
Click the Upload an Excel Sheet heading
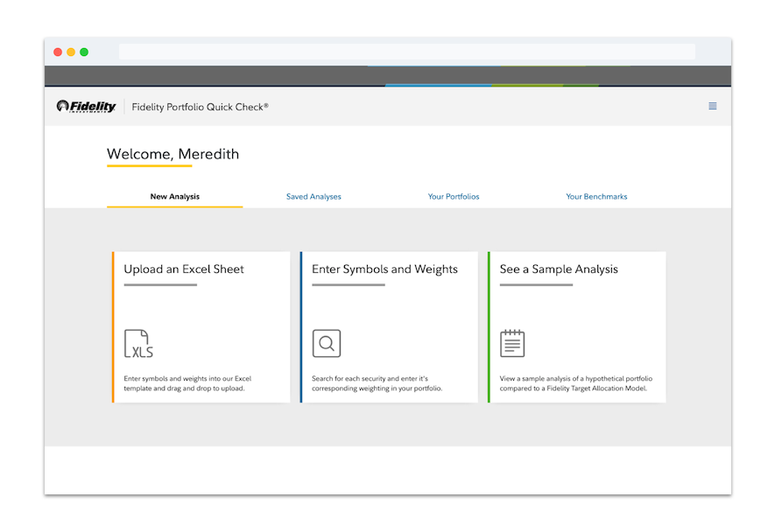tap(184, 269)
